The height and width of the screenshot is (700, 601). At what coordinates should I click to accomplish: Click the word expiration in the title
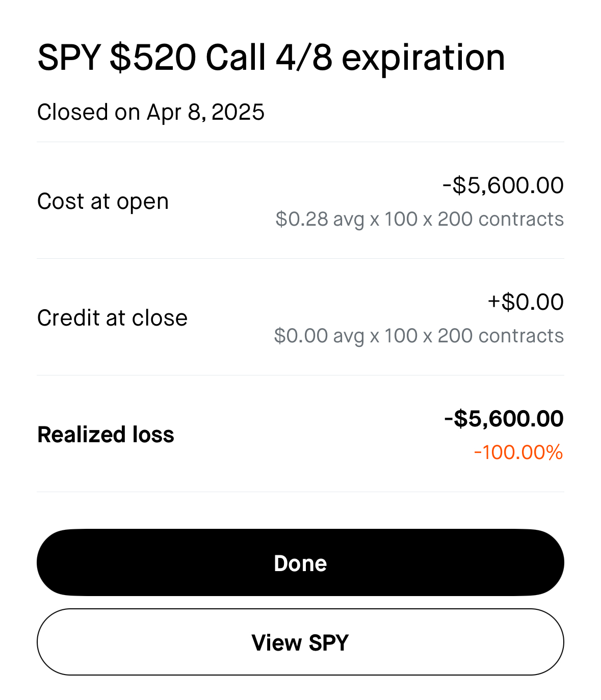point(423,59)
